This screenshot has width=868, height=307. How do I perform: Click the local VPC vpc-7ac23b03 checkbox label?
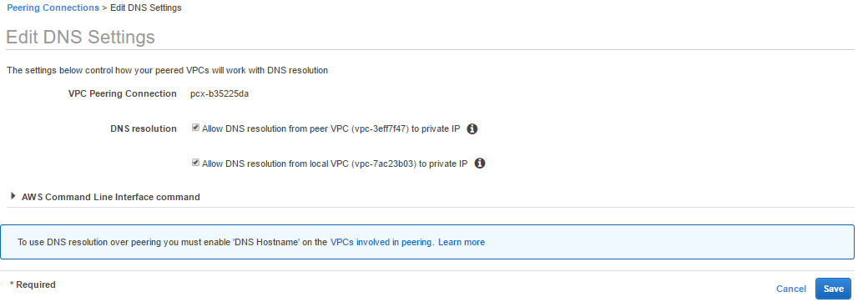point(335,164)
